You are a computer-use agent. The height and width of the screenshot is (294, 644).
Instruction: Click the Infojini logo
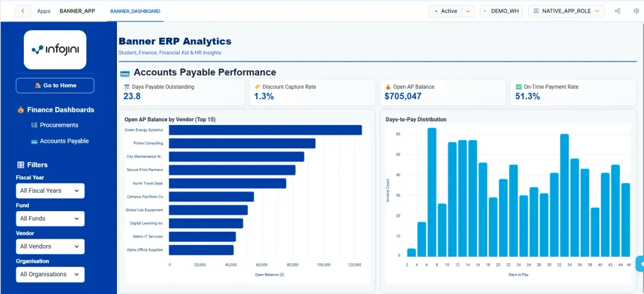click(55, 50)
